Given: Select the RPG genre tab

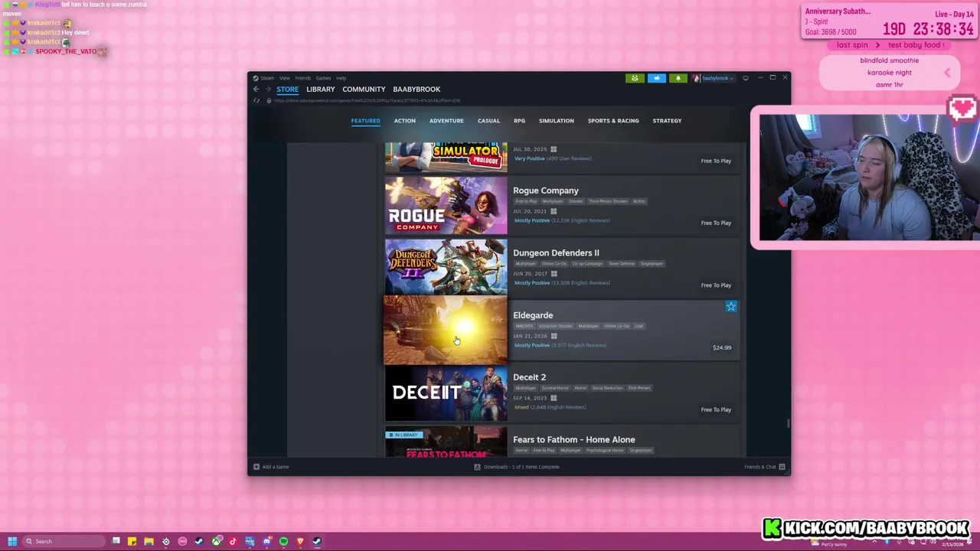Looking at the screenshot, I should coord(519,121).
